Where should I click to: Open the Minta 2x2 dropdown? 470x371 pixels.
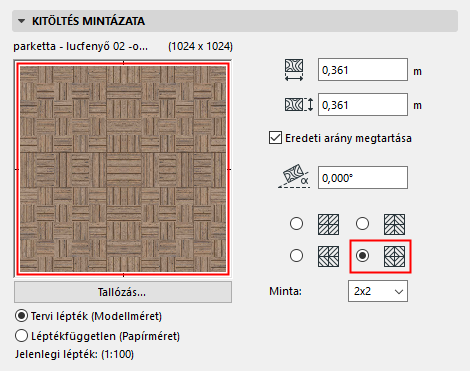378,291
